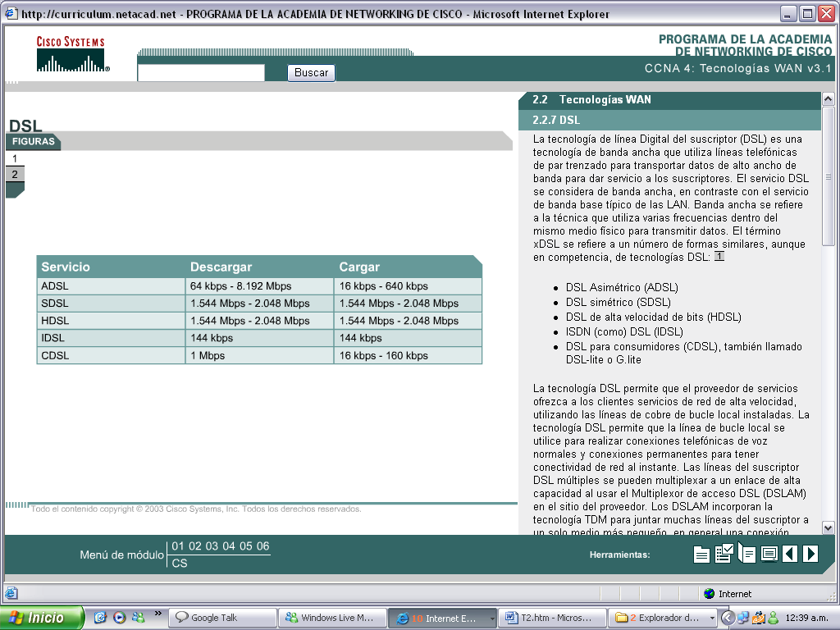This screenshot has height=630, width=840.
Task: Click the Cisco Systems logo
Action: 72,54
